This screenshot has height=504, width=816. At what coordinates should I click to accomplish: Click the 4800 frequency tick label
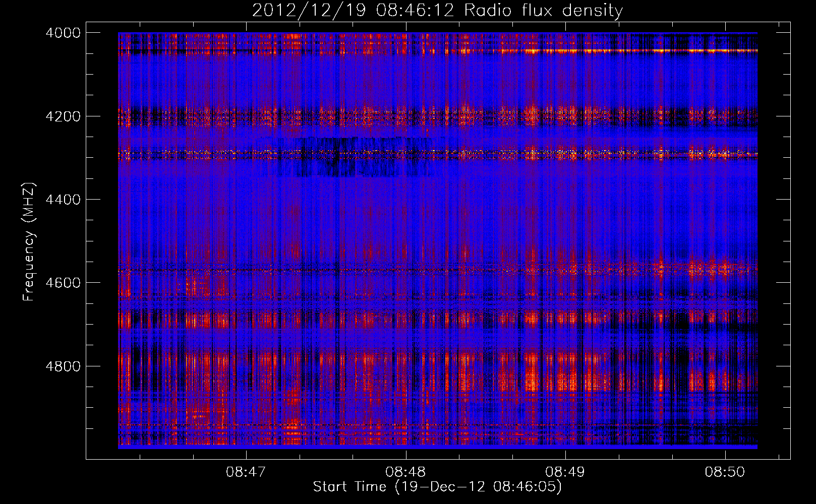(63, 366)
